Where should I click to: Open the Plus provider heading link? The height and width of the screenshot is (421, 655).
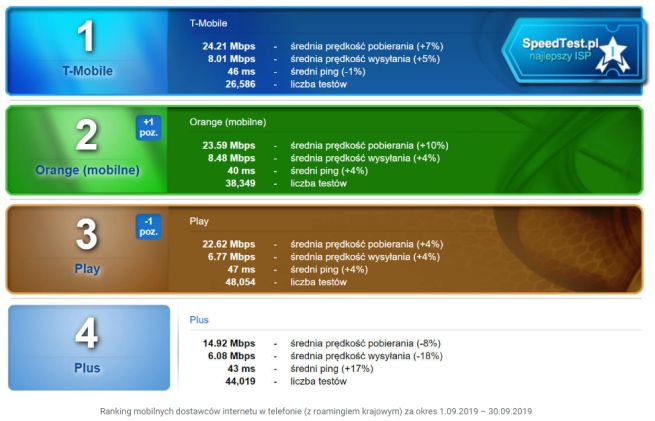(199, 320)
